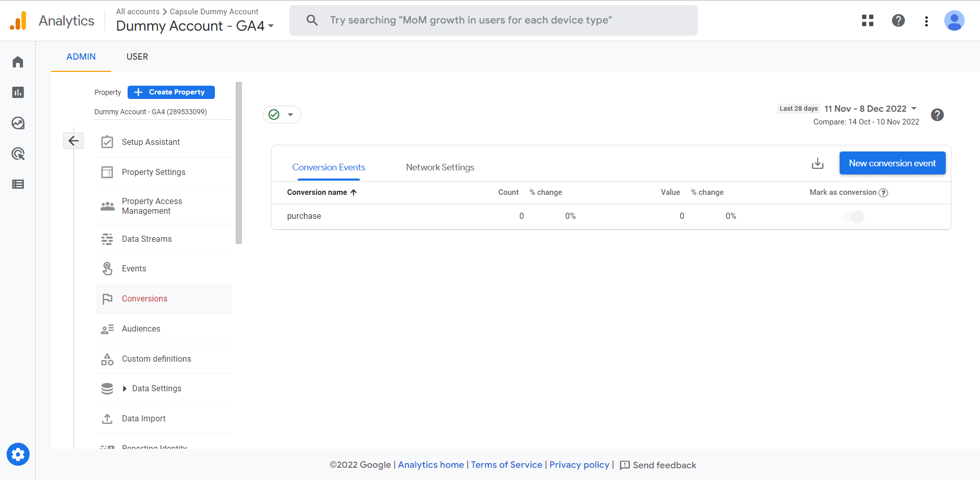Click the Compare: 14 Oct - 10 Nov 2022 text

point(866,122)
